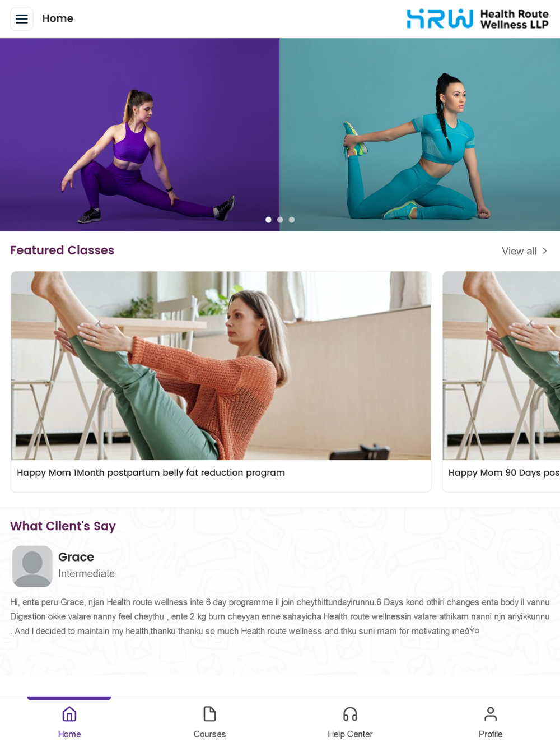Click the HRW Health Route Wellness logo
The image size is (560, 747).
[477, 19]
